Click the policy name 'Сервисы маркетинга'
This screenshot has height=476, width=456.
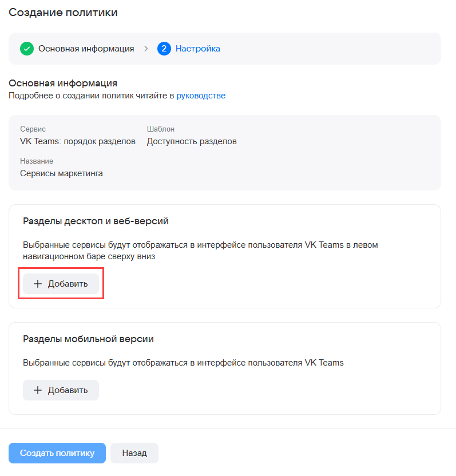point(61,173)
